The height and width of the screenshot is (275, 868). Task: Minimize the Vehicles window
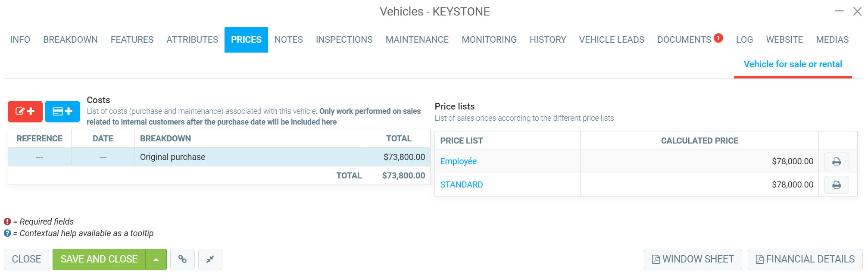coord(839,11)
